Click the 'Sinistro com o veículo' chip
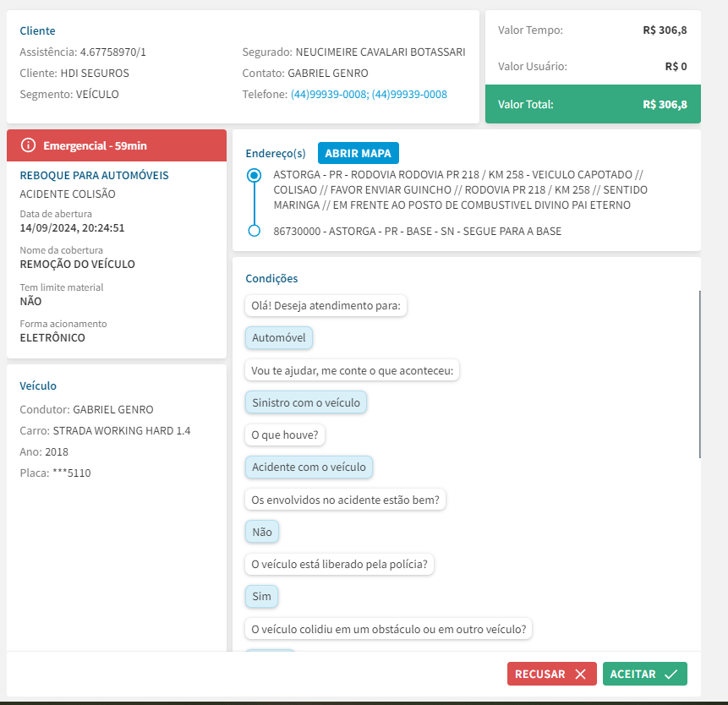This screenshot has width=728, height=705. (x=306, y=402)
